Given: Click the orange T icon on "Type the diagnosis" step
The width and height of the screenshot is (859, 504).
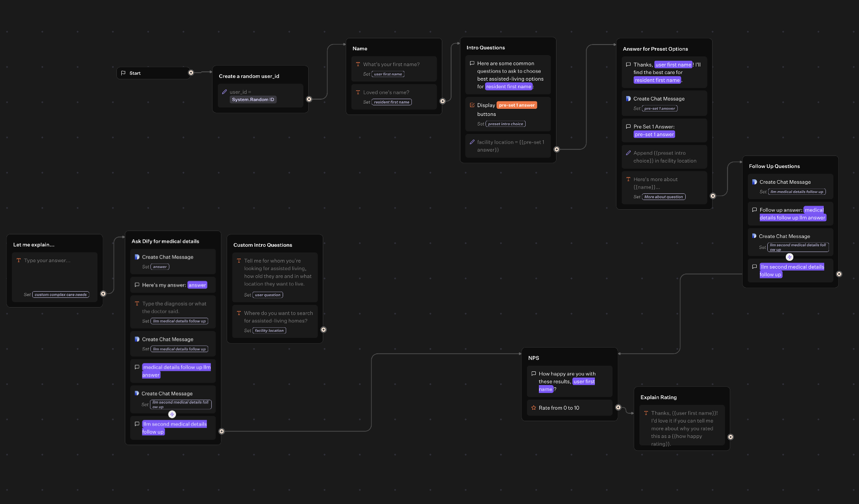Looking at the screenshot, I should [x=137, y=304].
